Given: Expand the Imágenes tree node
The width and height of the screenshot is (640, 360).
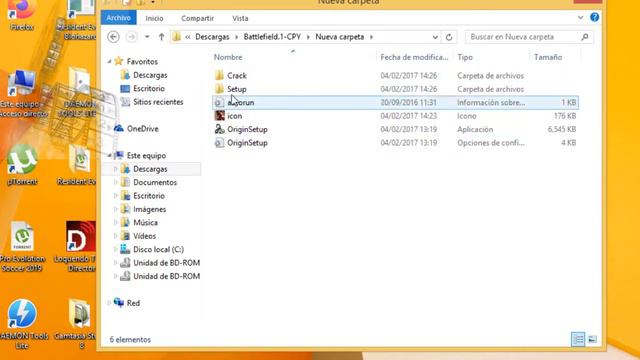Looking at the screenshot, I should point(116,209).
